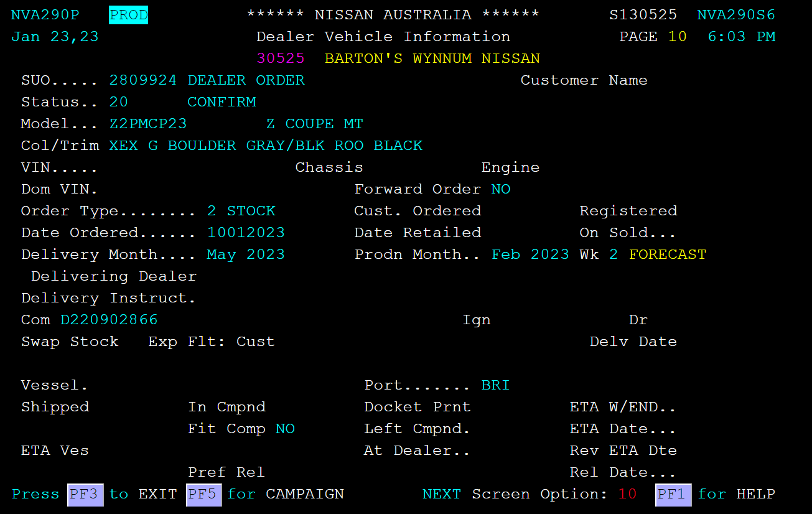Select the Prodn Month value Feb 2023
812x514 pixels.
coord(530,255)
